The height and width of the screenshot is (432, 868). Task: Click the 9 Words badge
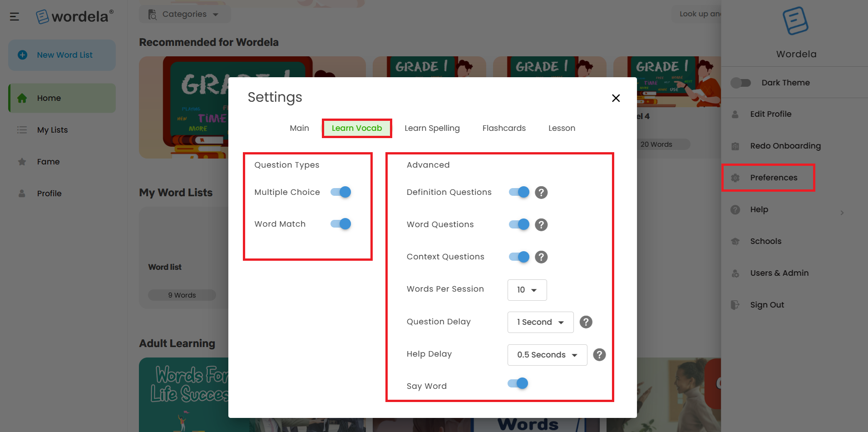click(x=182, y=295)
